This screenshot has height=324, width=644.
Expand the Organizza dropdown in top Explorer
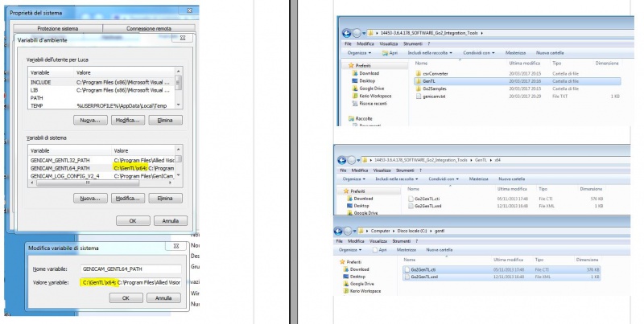pos(359,53)
